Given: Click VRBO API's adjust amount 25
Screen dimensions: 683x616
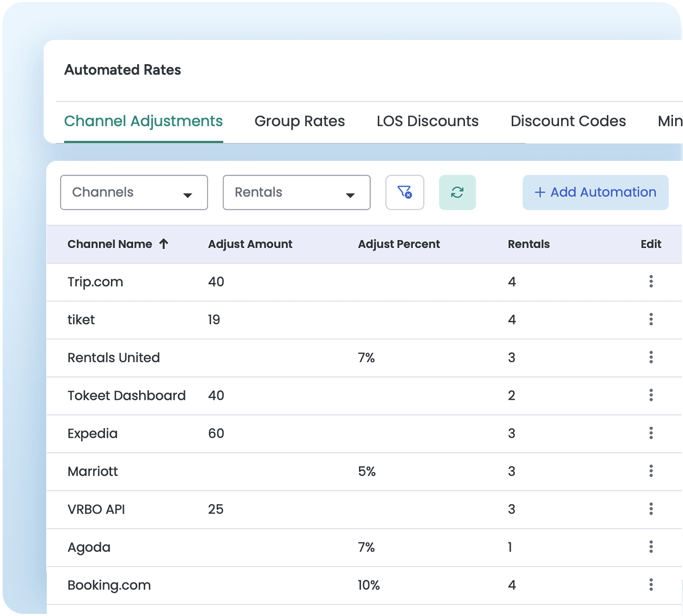Looking at the screenshot, I should (x=215, y=509).
